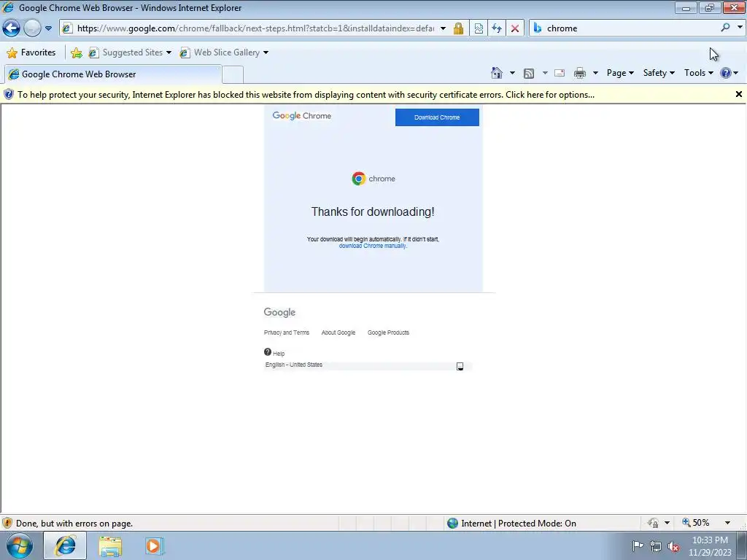The image size is (747, 560).
Task: Go back with the blue Back arrow button
Action: tap(12, 28)
